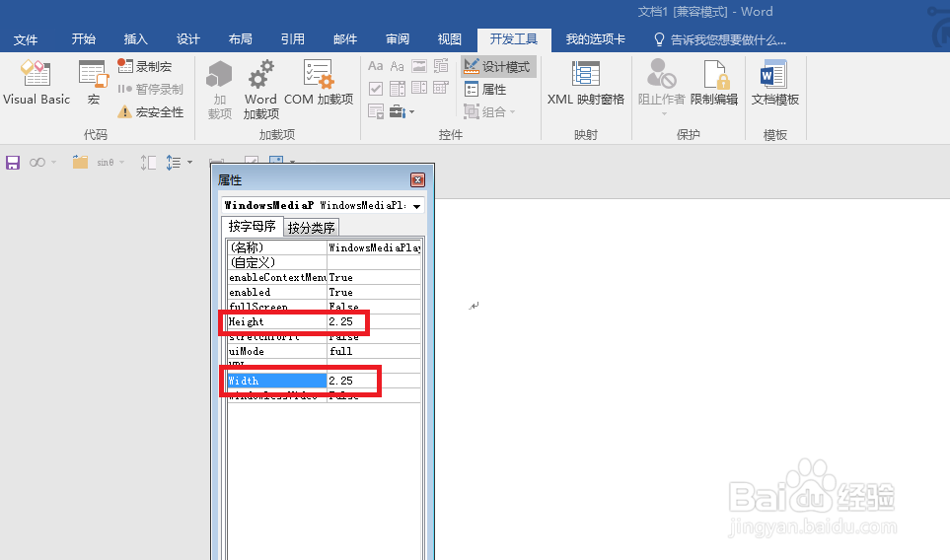Viewport: 950px width, 560px height.
Task: Select the Developer (开发工具) tab
Action: point(514,39)
